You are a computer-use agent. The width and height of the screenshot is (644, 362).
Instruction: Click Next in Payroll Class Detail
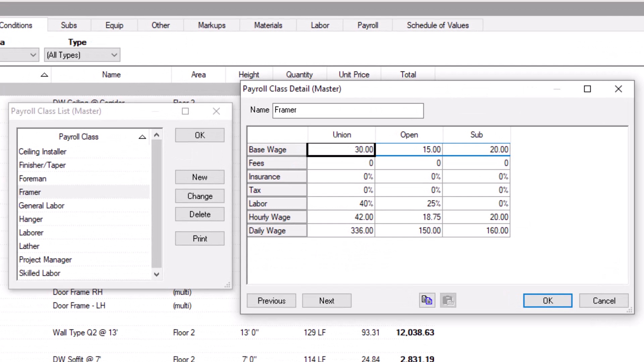click(x=326, y=301)
